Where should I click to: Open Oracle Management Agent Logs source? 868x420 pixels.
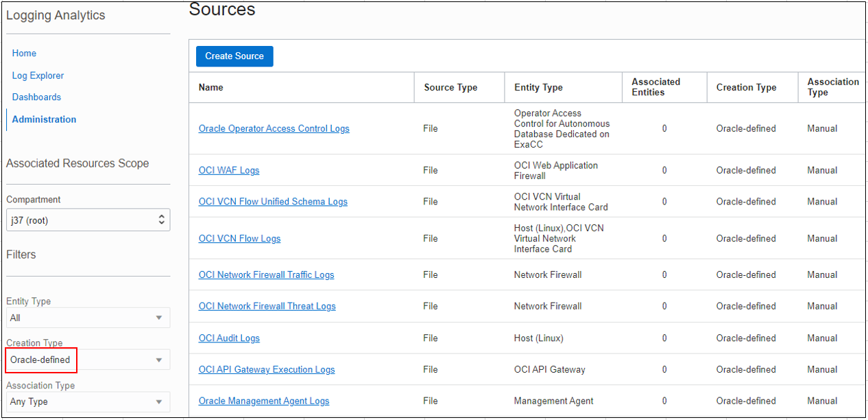pos(264,401)
